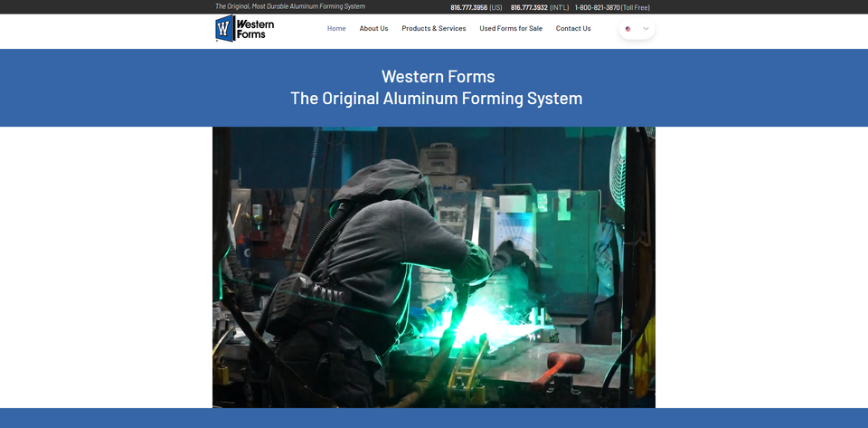Go to the Home menu item
Viewport: 868px width, 428px height.
click(x=336, y=29)
